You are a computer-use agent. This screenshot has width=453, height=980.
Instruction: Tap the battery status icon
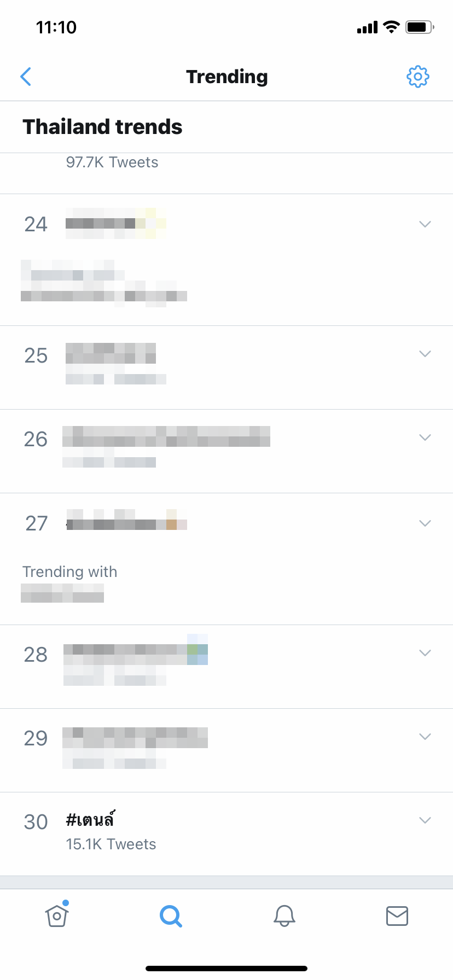[420, 27]
